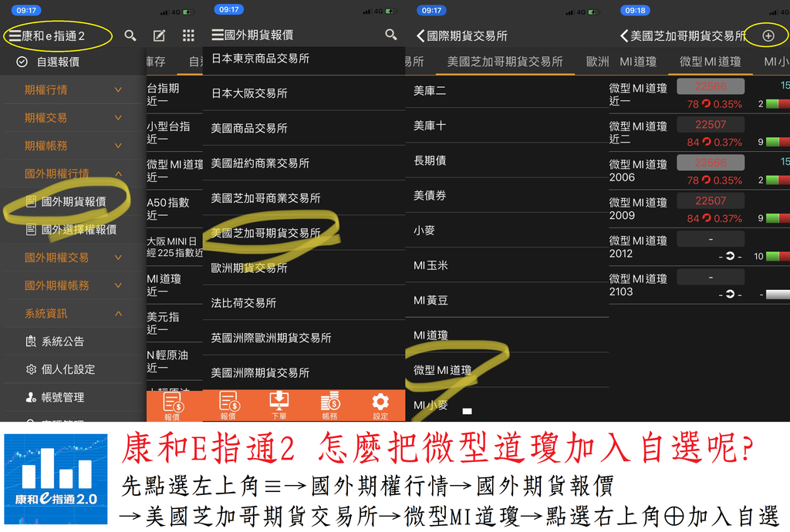Tap the 帳務 coins icon in the bottom bar
The image size is (790, 532).
tap(330, 405)
